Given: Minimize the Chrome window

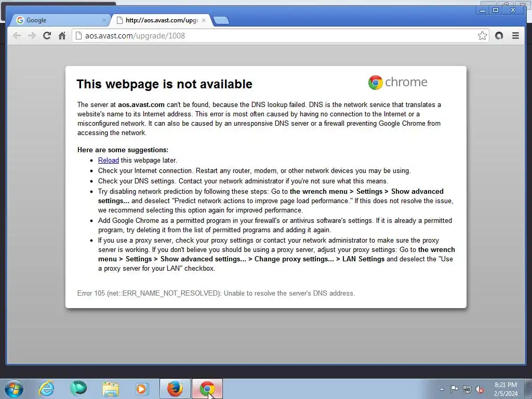Looking at the screenshot, I should pos(483,10).
